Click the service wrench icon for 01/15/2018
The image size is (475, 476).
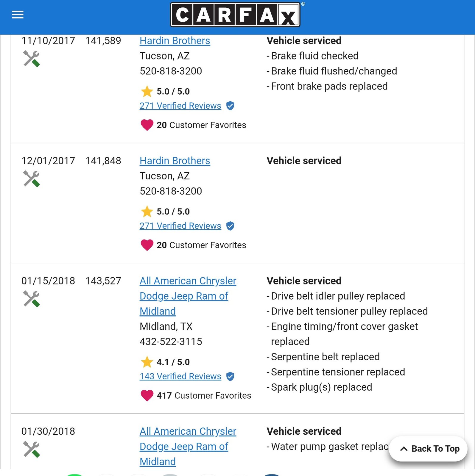31,299
